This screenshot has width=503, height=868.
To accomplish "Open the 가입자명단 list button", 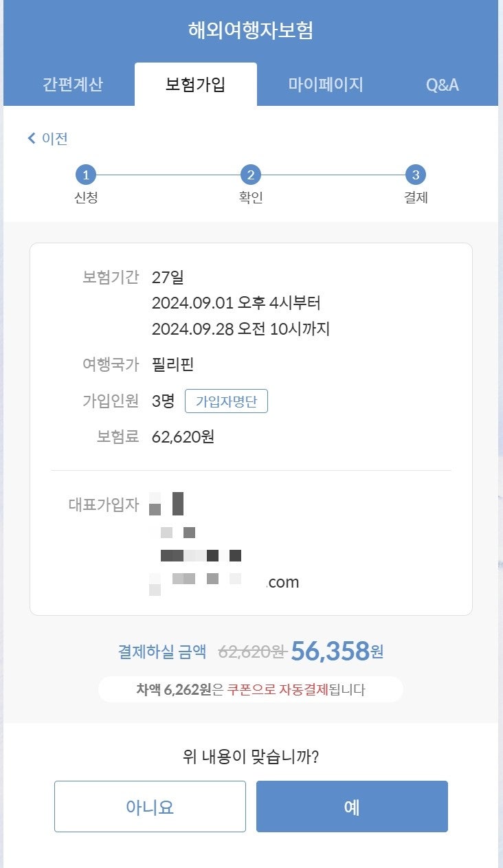I will point(226,401).
